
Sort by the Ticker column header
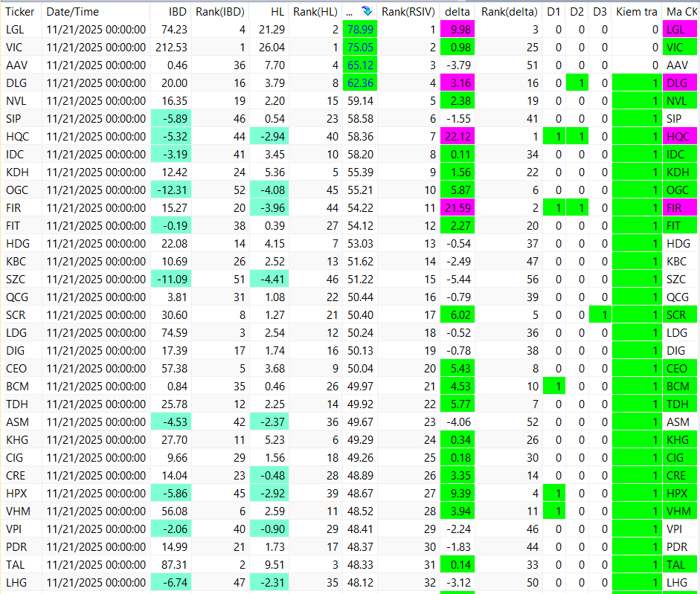pos(20,12)
